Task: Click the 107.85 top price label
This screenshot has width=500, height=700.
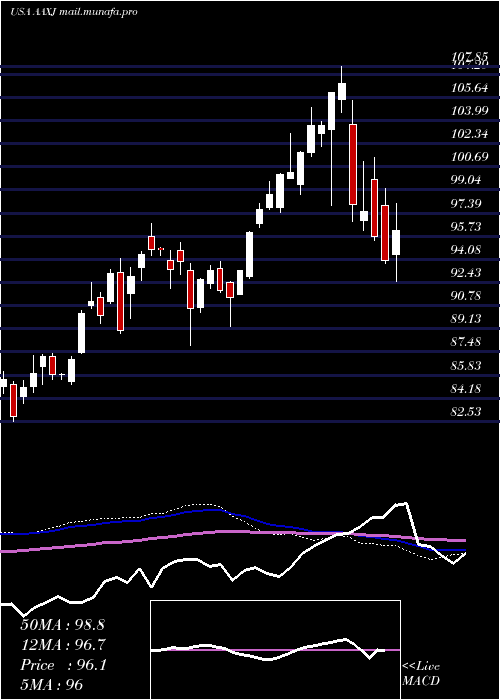Action: pos(469,58)
